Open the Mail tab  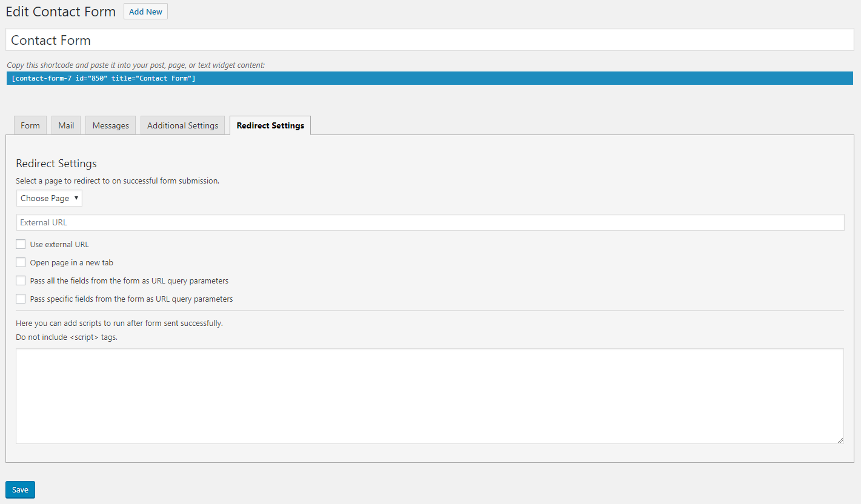pos(66,125)
